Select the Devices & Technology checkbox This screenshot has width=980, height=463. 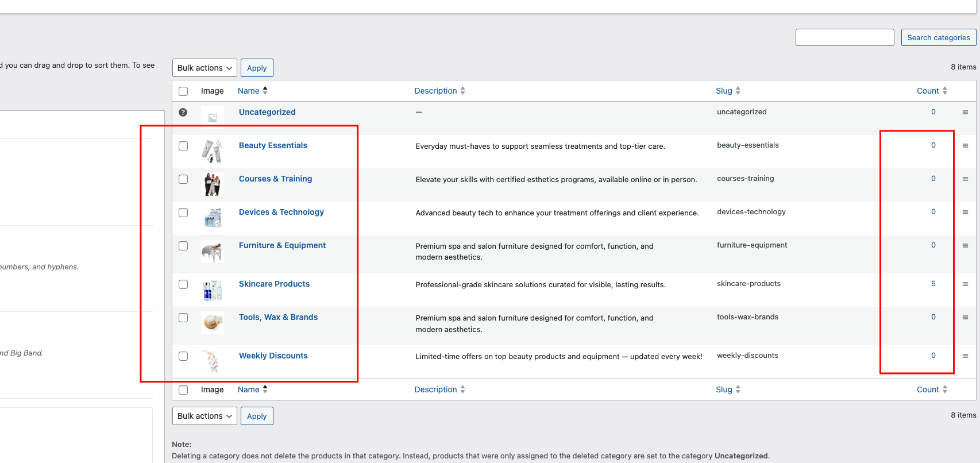[x=183, y=213]
